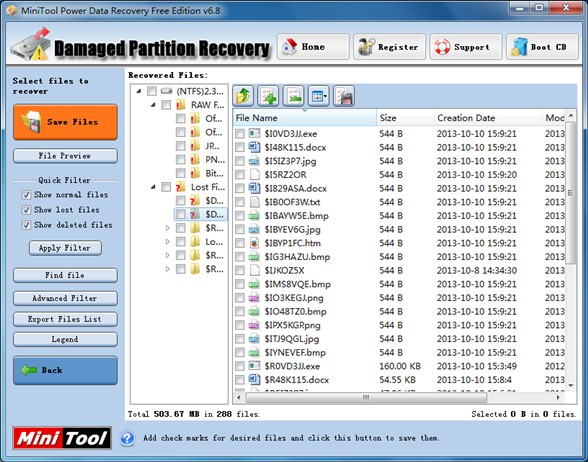Image resolution: width=588 pixels, height=462 pixels.
Task: Click the add/check files toolbar icon
Action: 268,96
